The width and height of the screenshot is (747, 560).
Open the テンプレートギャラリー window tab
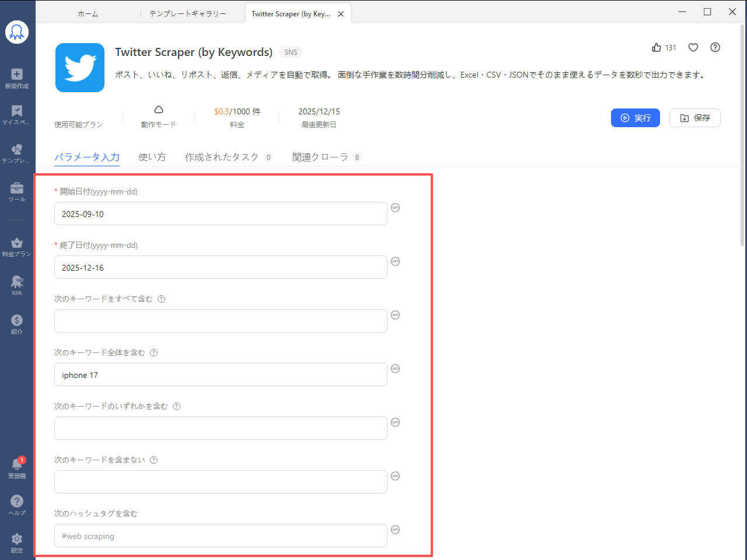point(187,13)
